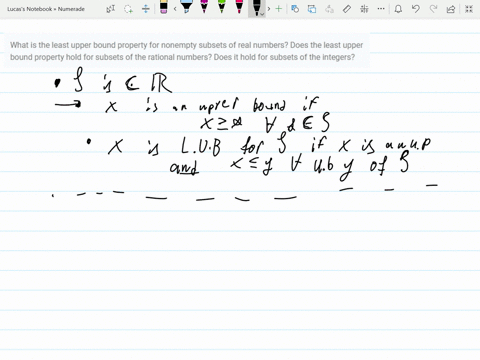Viewport: 480px width, 360px height.
Task: Open notifications bell
Action: click(x=398, y=9)
